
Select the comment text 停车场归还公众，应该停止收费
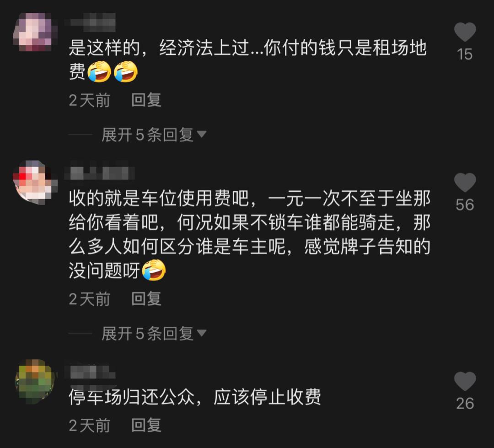(195, 397)
